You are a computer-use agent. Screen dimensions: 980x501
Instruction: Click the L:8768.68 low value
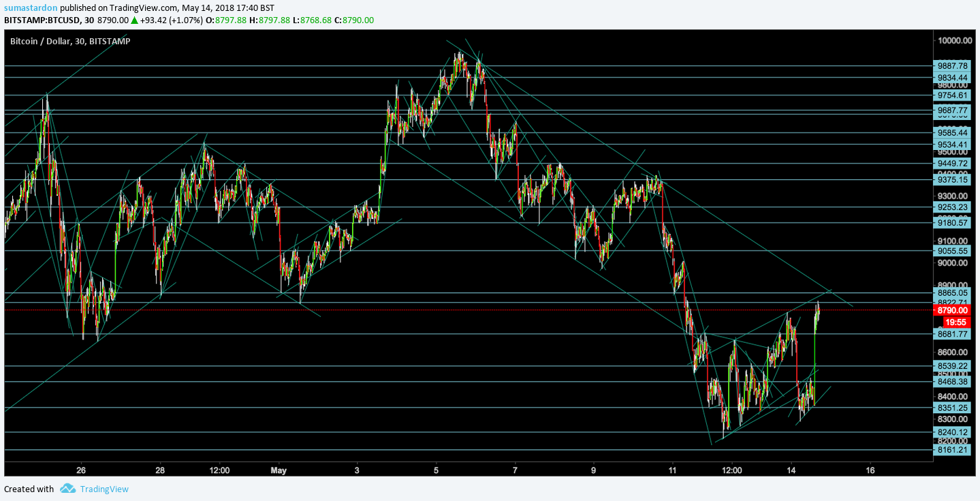click(x=316, y=20)
